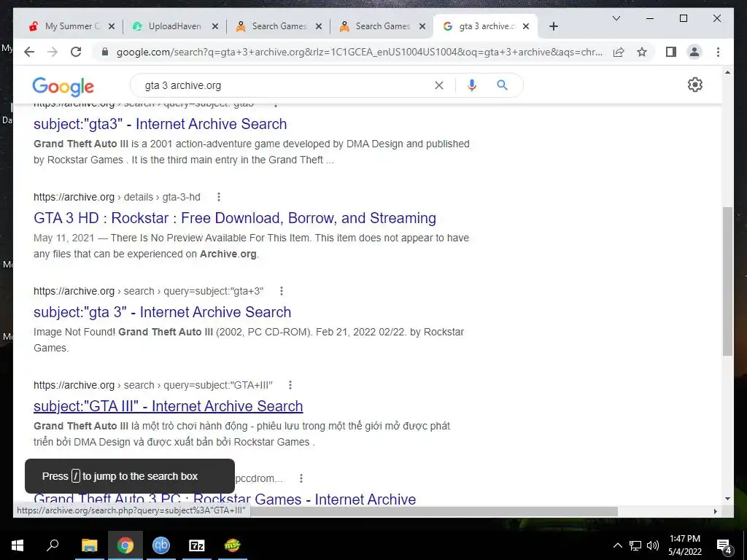Open subject:"gta3" Internet Archive Search link
This screenshot has height=560, width=747.
tap(160, 124)
